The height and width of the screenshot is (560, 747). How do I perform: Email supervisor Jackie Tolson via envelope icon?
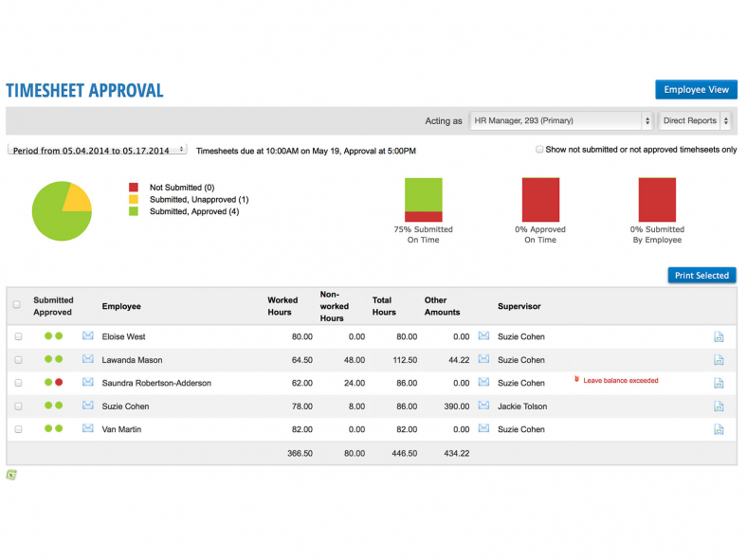pos(483,406)
